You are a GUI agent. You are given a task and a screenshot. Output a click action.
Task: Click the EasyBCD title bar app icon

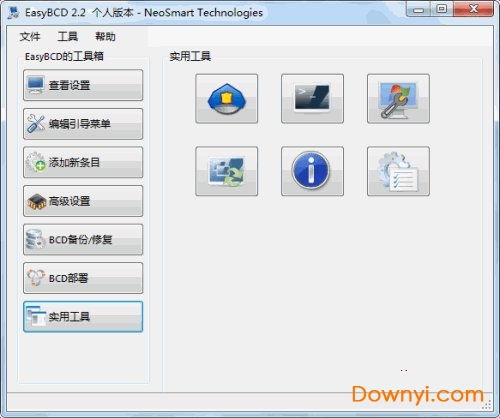click(x=14, y=13)
